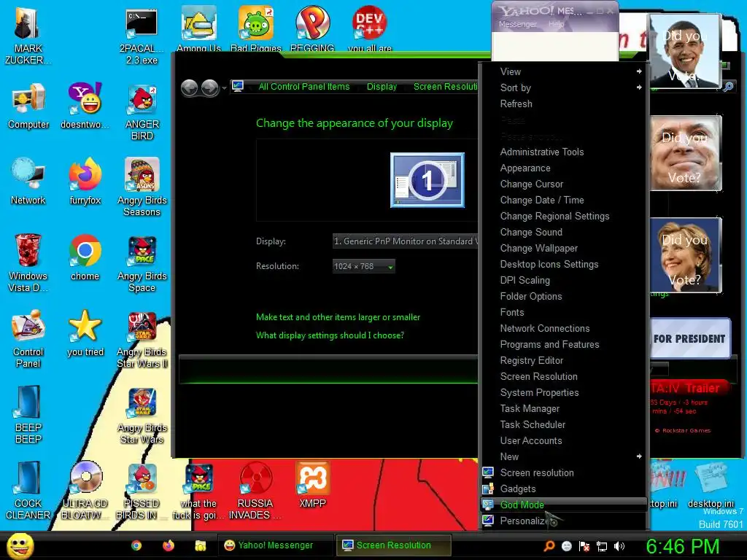Viewport: 747px width, 560px height.
Task: Open the COCK CLEANER desktop shortcut
Action: tap(28, 491)
